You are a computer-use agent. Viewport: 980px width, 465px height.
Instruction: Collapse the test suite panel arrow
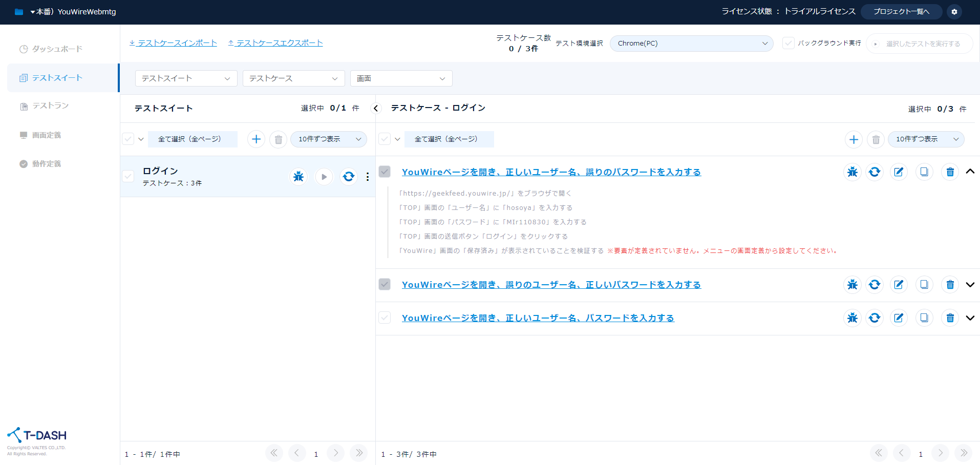click(376, 109)
